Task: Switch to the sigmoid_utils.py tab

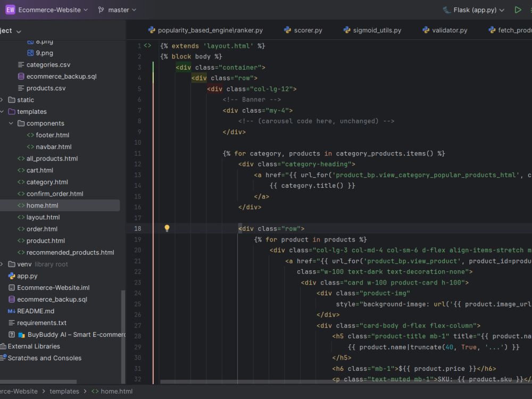Action: pyautogui.click(x=372, y=30)
